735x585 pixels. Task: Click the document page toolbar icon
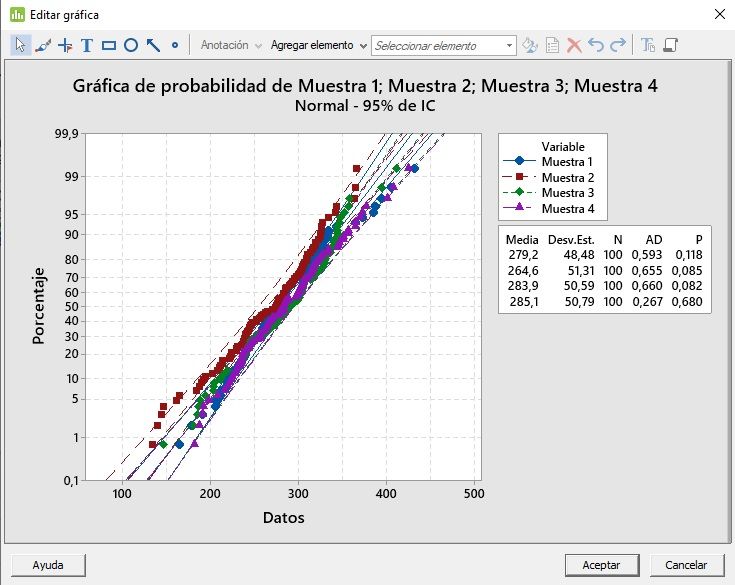click(x=553, y=45)
